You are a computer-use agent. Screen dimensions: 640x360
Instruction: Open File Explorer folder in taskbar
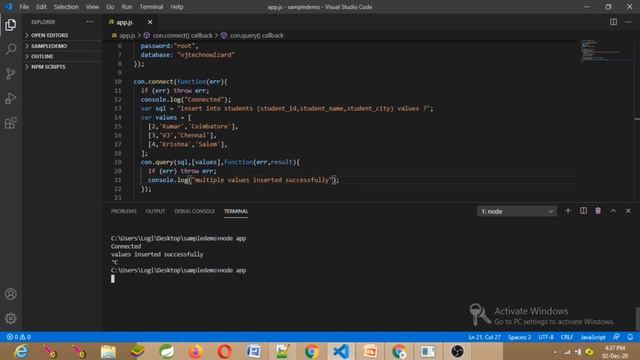(x=108, y=351)
